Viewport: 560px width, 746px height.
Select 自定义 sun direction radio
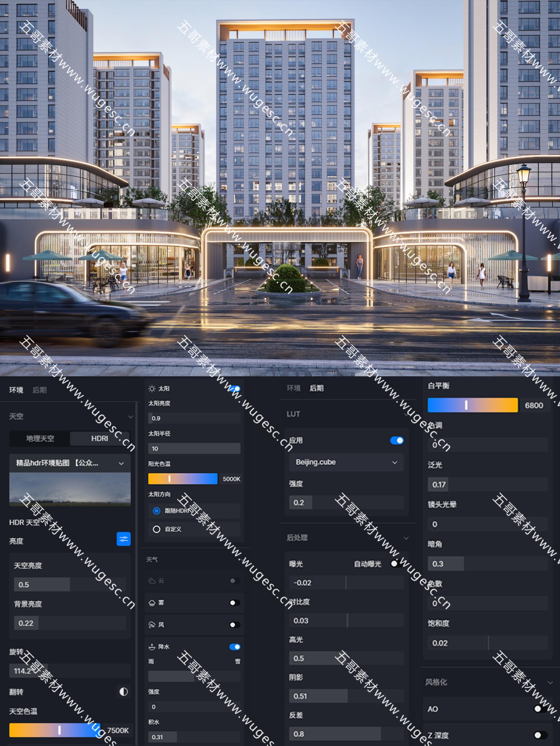tap(157, 529)
